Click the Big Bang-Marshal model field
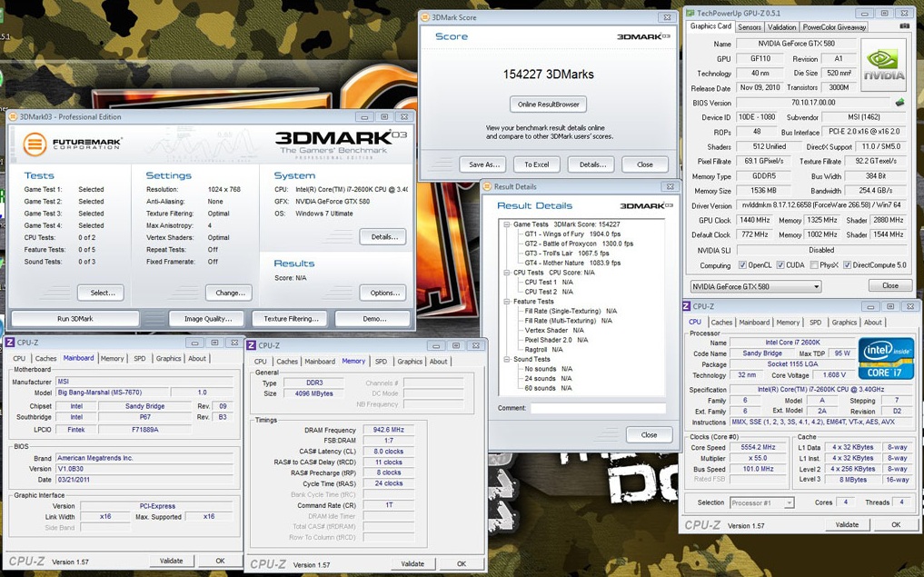The height and width of the screenshot is (577, 924). [x=112, y=393]
